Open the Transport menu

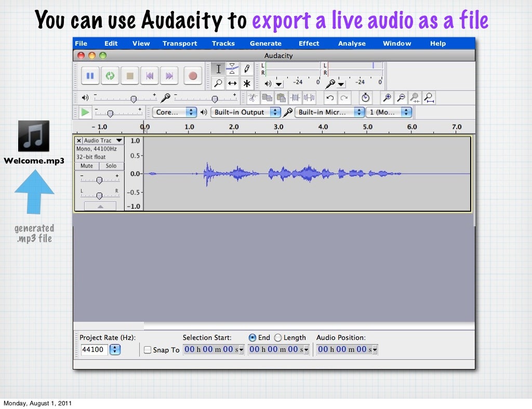pos(180,44)
